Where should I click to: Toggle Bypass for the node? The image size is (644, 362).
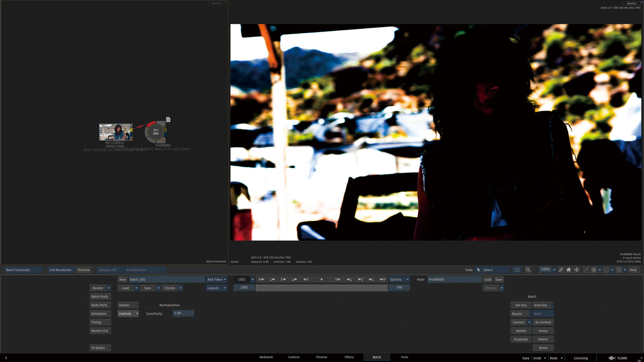[520, 314]
